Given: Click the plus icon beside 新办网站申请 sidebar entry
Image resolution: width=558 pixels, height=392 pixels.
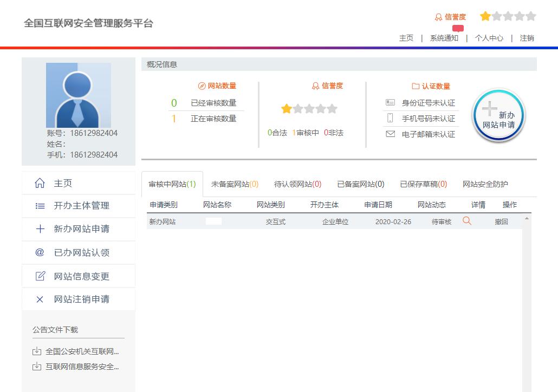Looking at the screenshot, I should click(40, 230).
